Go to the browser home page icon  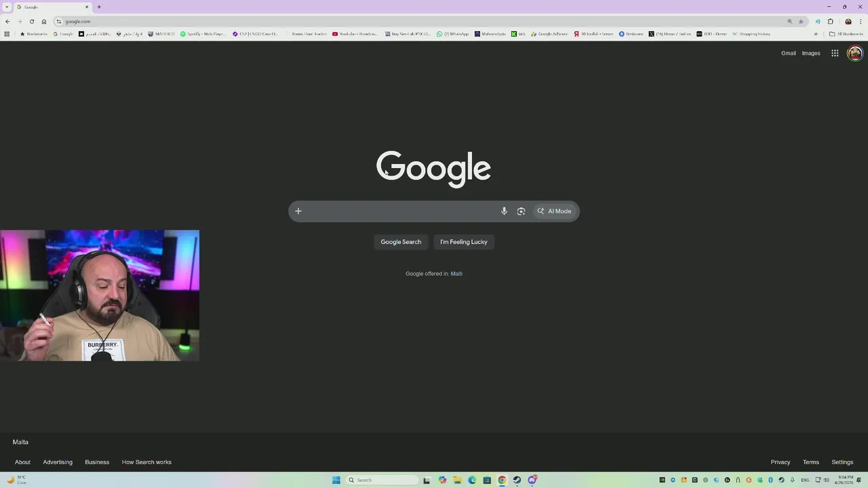coord(44,21)
